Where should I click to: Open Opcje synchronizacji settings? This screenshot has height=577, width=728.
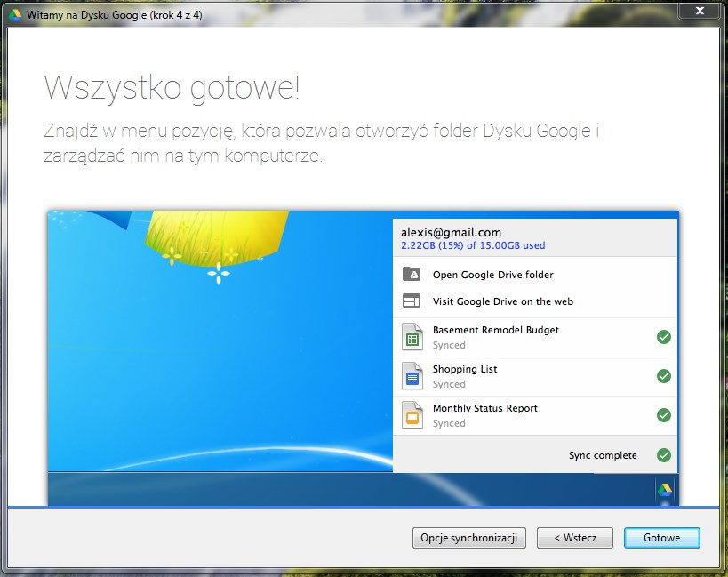point(469,538)
